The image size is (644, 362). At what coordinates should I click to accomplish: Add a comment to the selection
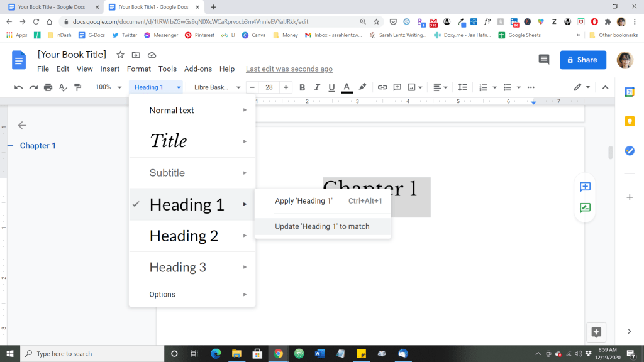(397, 87)
